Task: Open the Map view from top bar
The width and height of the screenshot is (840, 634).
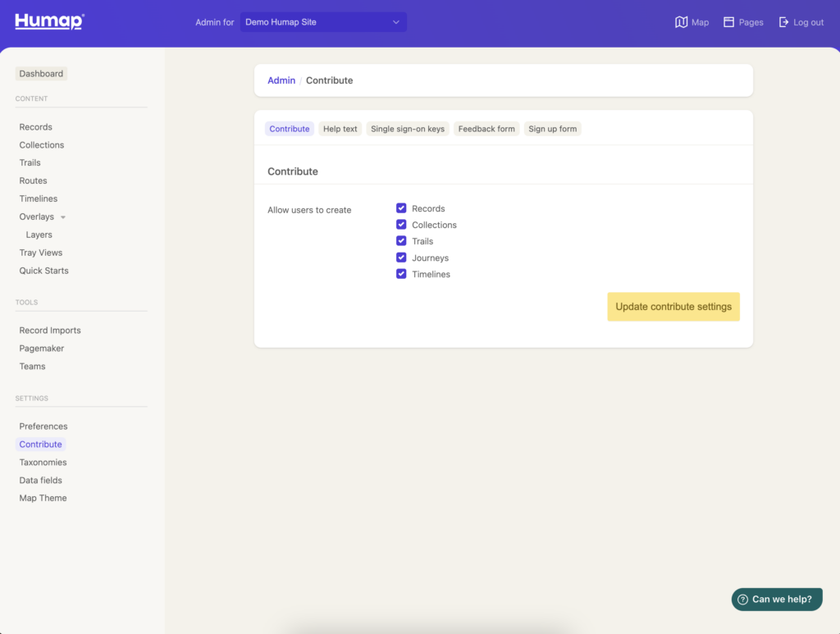Action: click(x=692, y=22)
